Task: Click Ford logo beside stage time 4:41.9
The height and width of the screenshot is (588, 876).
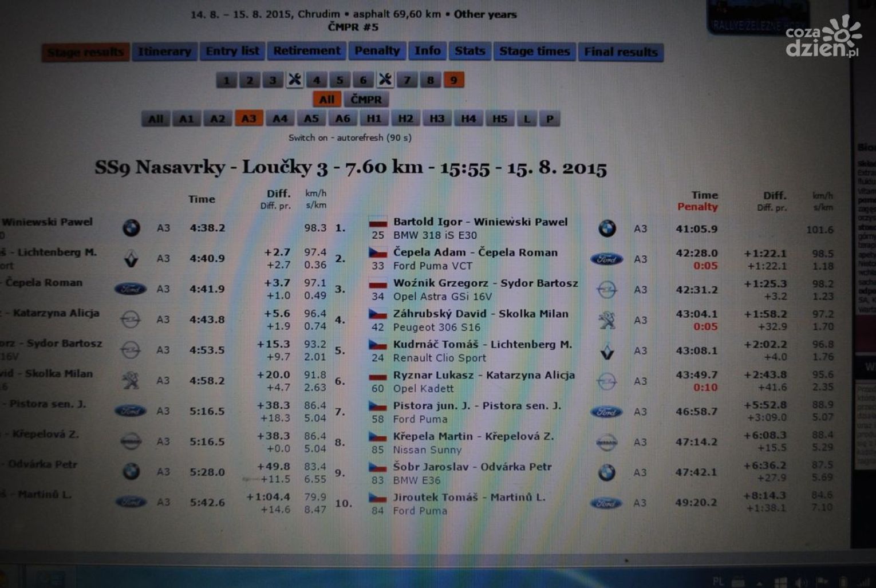Action: (x=131, y=289)
